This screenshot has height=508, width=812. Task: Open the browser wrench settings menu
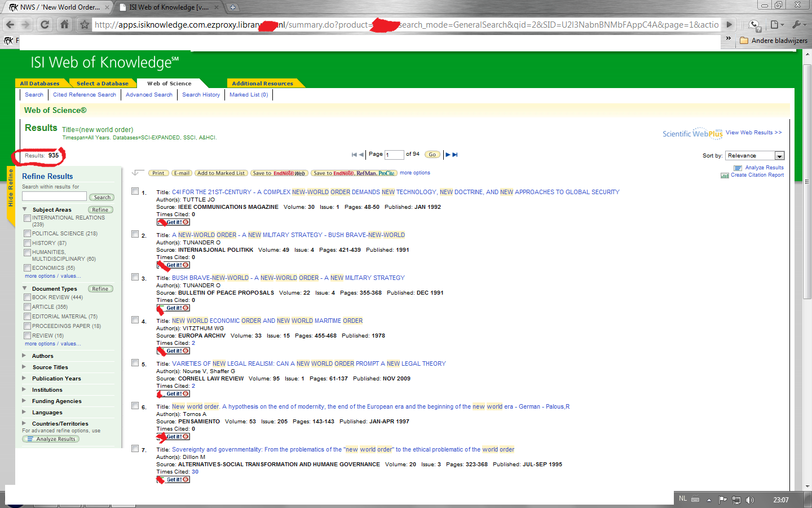(x=799, y=25)
